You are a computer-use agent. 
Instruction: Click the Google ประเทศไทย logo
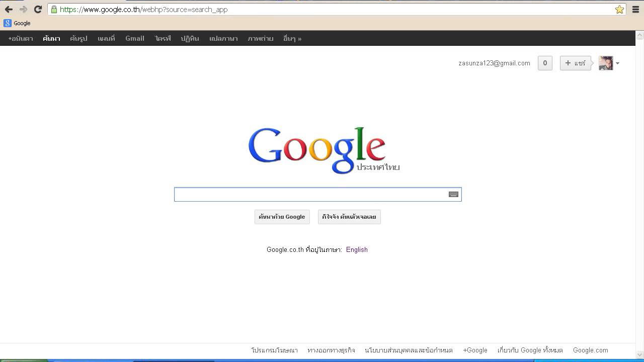(324, 150)
